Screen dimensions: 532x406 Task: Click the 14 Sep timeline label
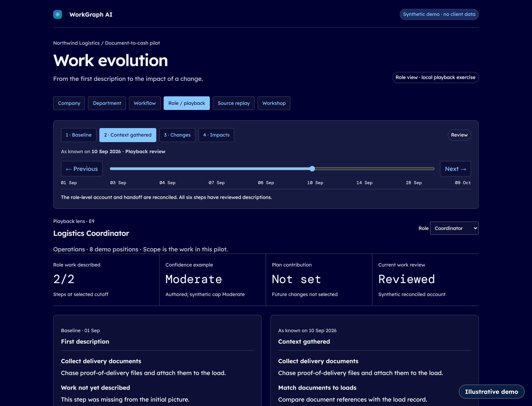[364, 183]
